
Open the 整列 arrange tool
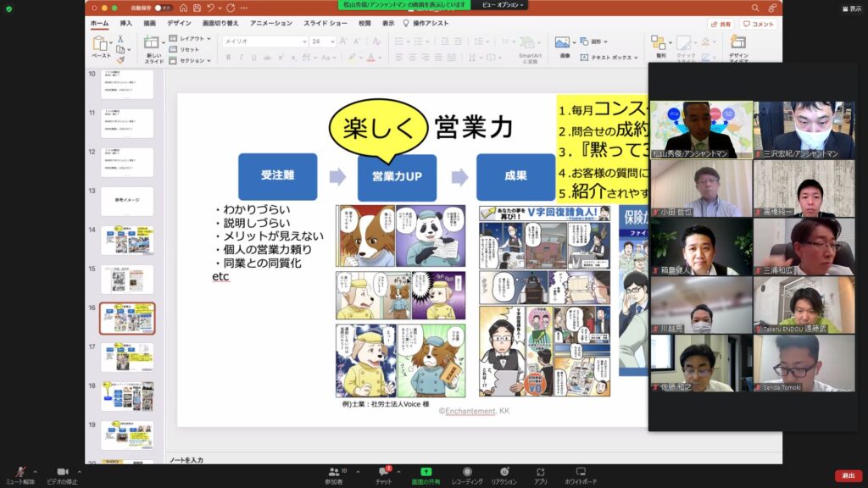tap(659, 47)
